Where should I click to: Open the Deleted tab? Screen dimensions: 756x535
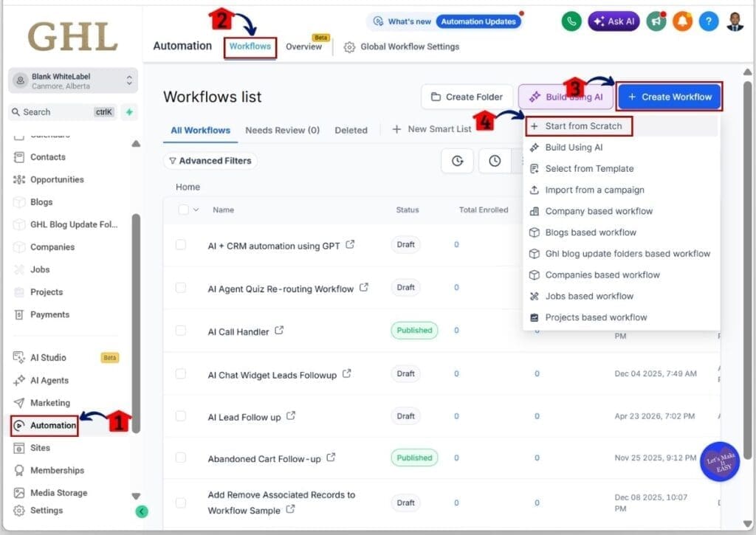[x=351, y=130]
